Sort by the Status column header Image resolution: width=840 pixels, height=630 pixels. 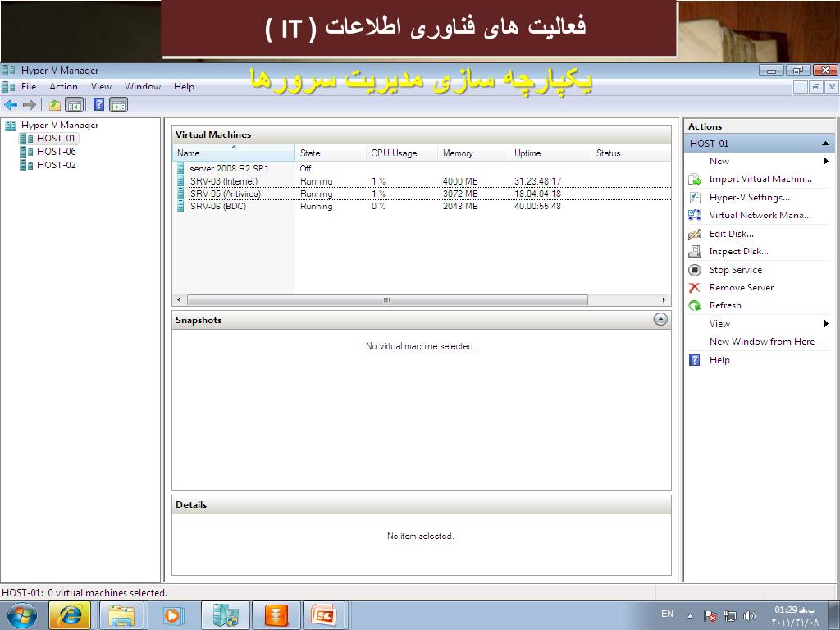(631, 153)
